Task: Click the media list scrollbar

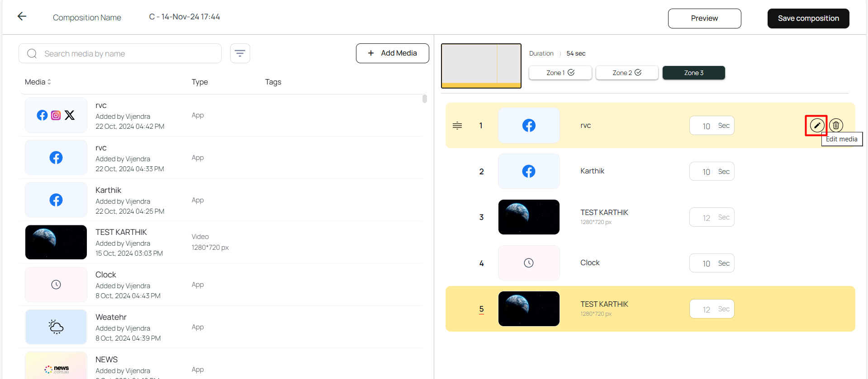Action: [x=424, y=99]
